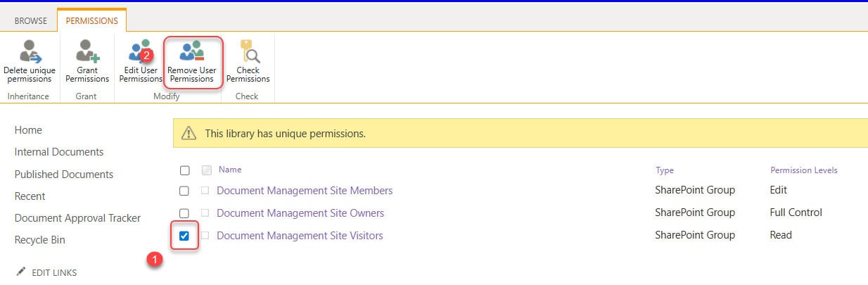Click SharePoint Group type in the Site Owners row
Screen dimensions: 868x285
click(x=695, y=213)
